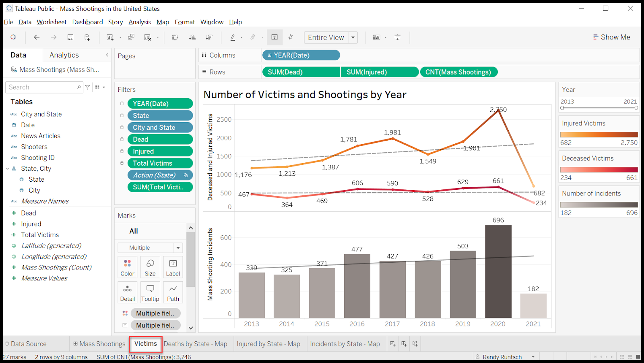Click the New worksheet tab icon
644x363 pixels.
click(x=393, y=344)
